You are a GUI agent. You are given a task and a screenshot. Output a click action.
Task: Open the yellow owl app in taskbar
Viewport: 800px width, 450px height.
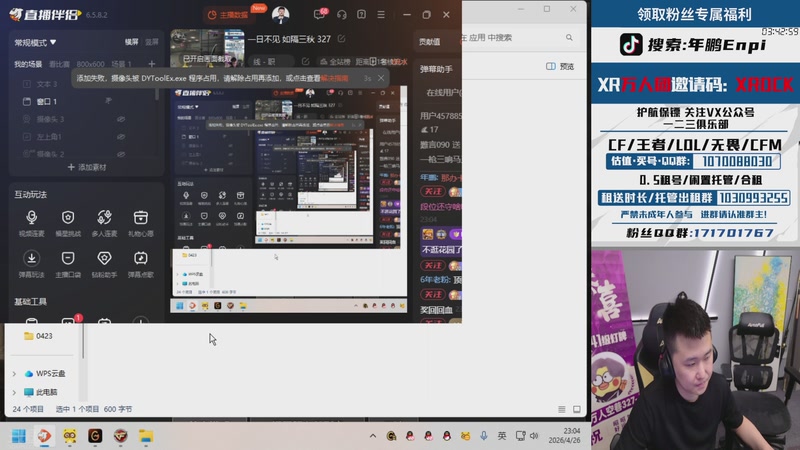[x=70, y=436]
